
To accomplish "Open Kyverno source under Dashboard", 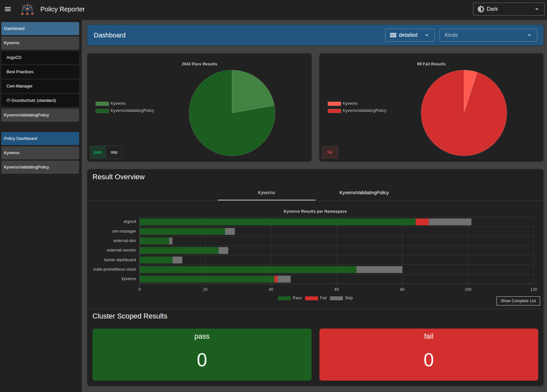I will 40,43.
